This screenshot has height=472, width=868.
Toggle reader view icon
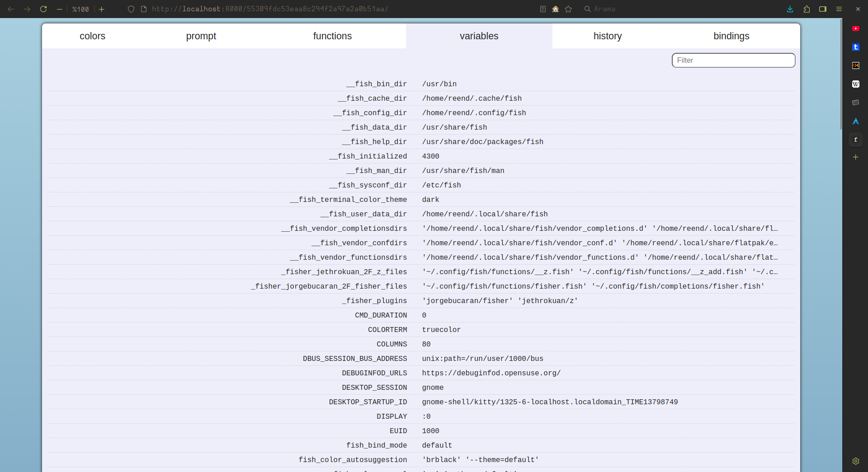pos(543,9)
